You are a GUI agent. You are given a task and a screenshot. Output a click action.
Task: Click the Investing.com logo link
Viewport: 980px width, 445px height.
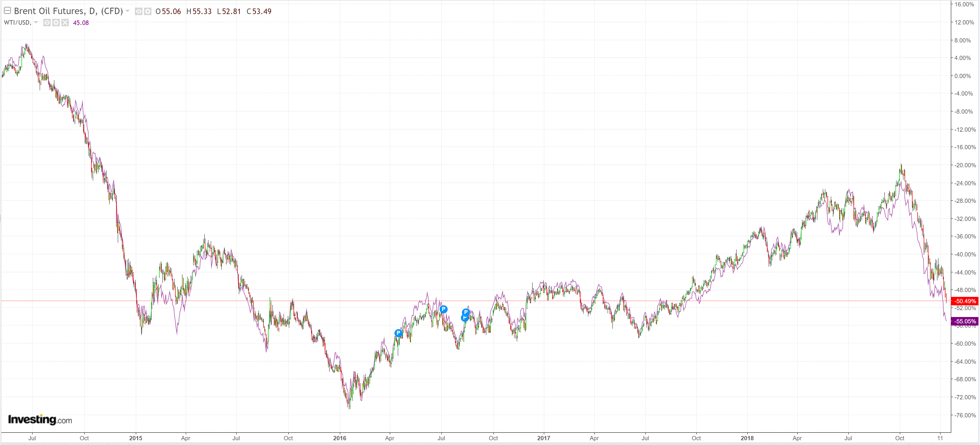40,420
